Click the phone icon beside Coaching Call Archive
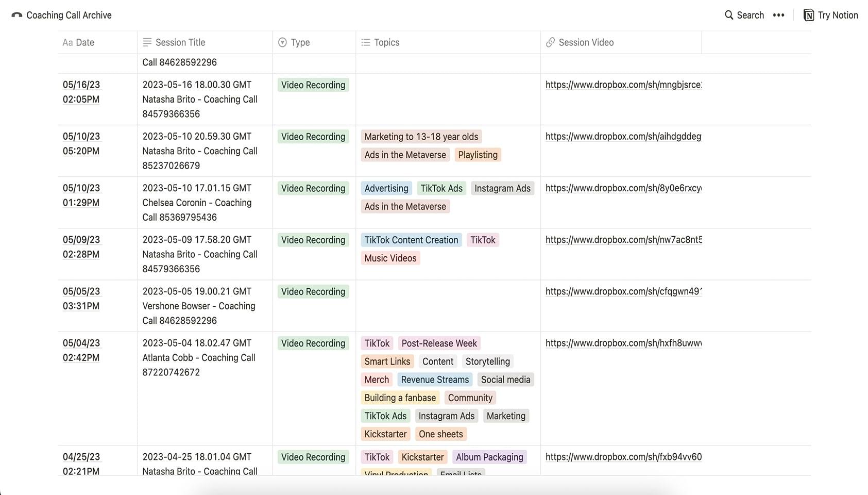 pyautogui.click(x=17, y=15)
